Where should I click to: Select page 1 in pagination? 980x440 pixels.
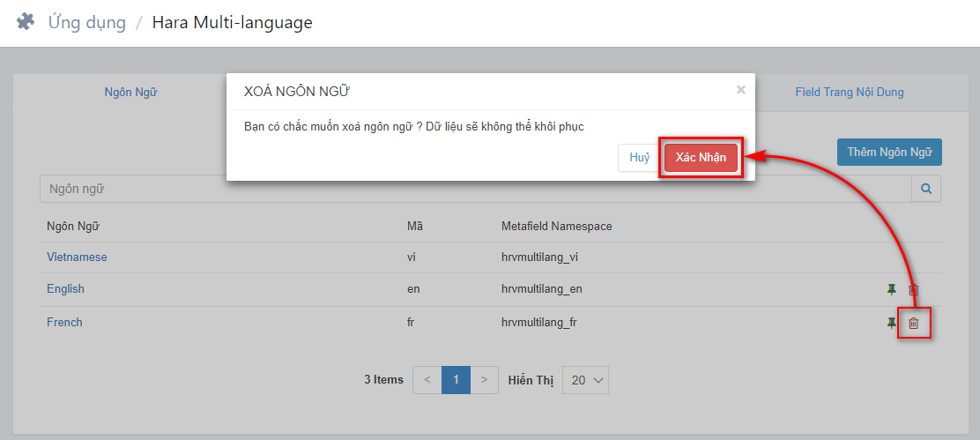(457, 380)
